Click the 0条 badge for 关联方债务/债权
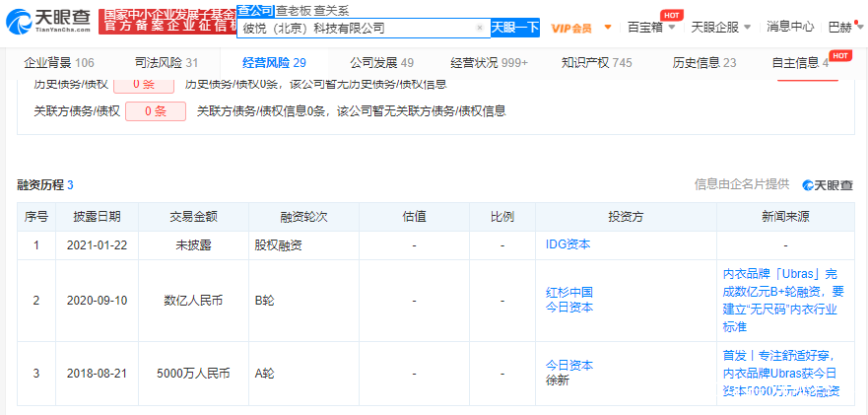The image size is (868, 415). [x=156, y=111]
